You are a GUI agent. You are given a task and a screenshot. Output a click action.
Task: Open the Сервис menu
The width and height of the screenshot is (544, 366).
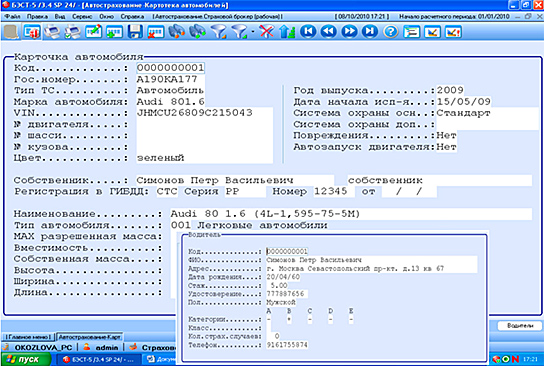(x=82, y=16)
